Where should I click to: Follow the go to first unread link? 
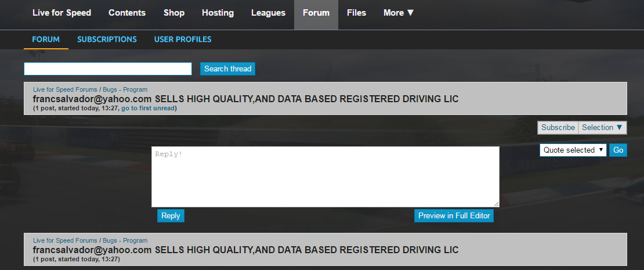pyautogui.click(x=149, y=109)
